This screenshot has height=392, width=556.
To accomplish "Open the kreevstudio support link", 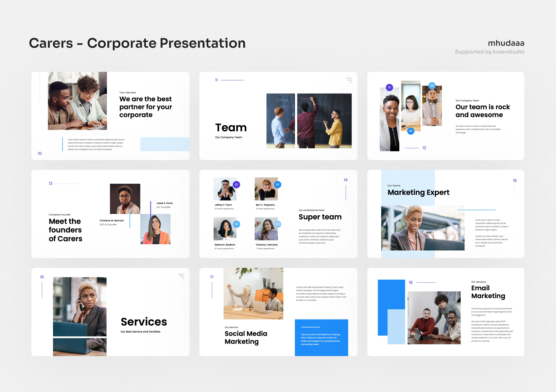I will point(508,52).
